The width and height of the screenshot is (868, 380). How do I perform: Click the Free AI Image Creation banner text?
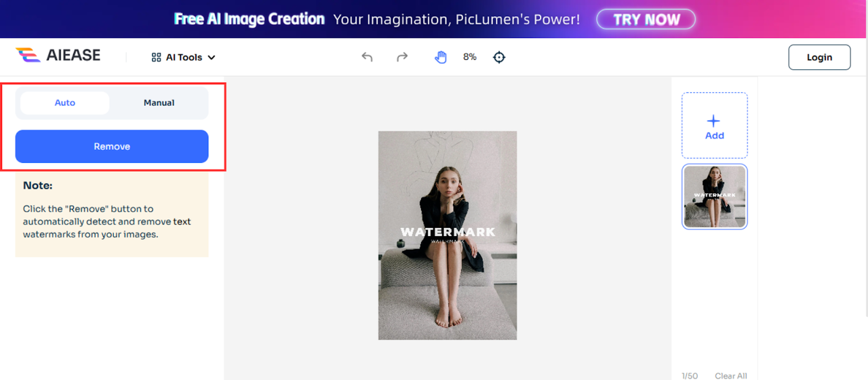pos(250,19)
